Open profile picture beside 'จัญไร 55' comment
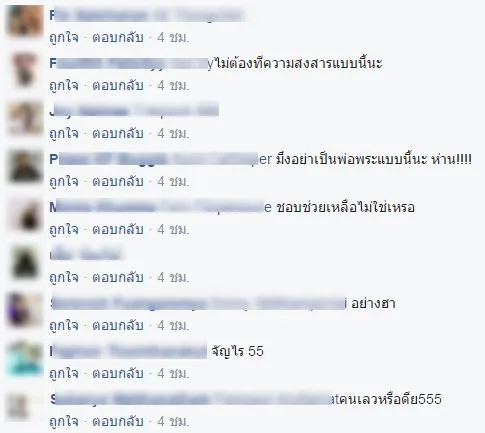Image resolution: width=485 pixels, height=433 pixels. coord(25,359)
